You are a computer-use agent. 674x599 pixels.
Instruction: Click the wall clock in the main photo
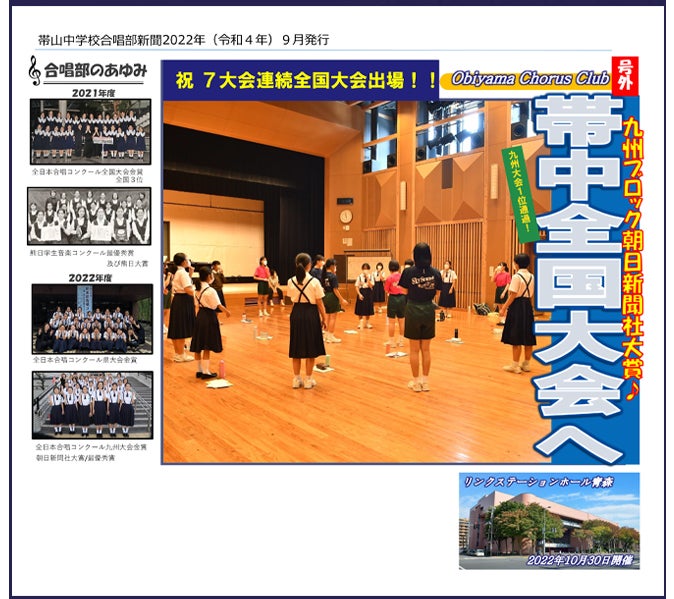point(345,216)
